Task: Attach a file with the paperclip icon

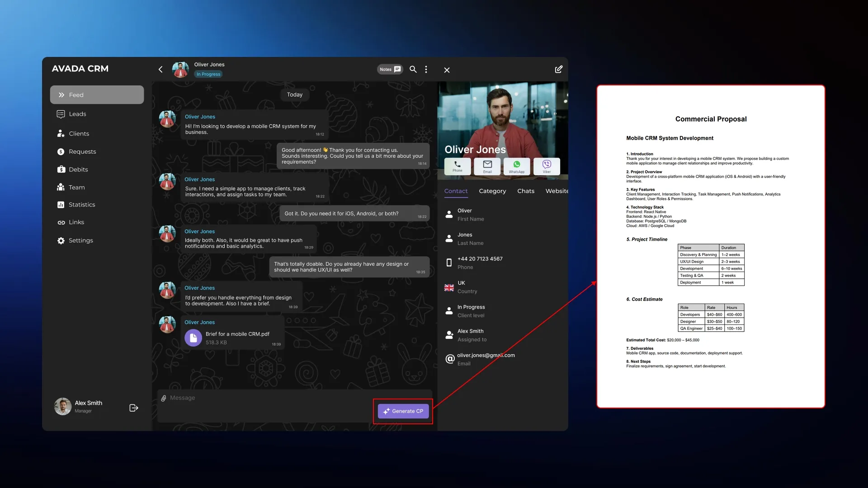Action: 164,398
